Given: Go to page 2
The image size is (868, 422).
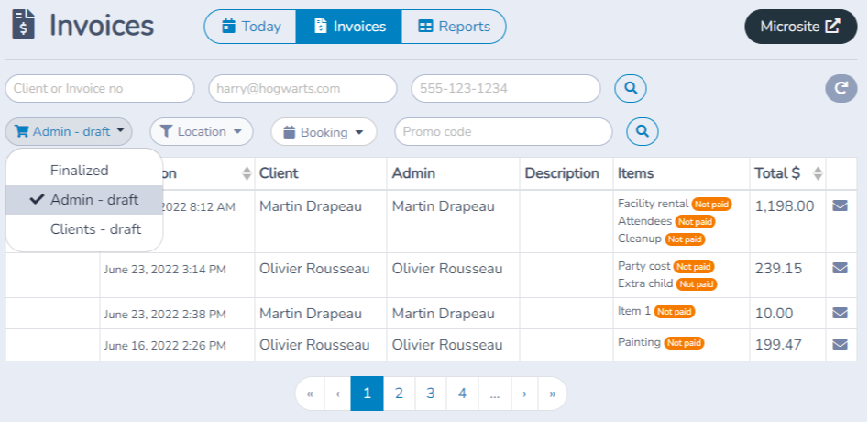Looking at the screenshot, I should pyautogui.click(x=399, y=394).
